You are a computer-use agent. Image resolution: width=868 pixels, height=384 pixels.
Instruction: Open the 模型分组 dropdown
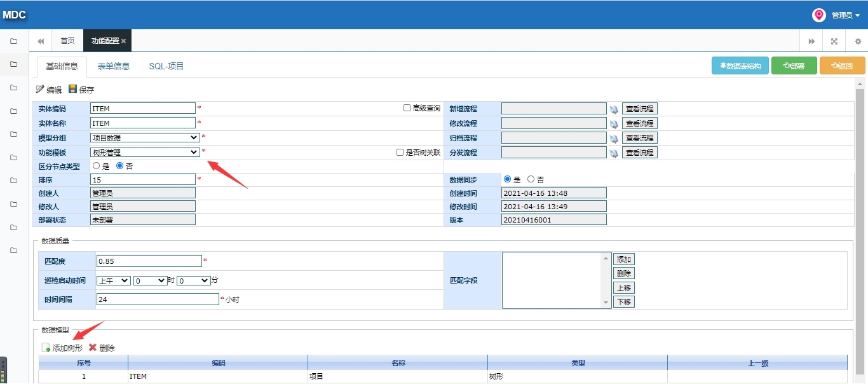[145, 137]
